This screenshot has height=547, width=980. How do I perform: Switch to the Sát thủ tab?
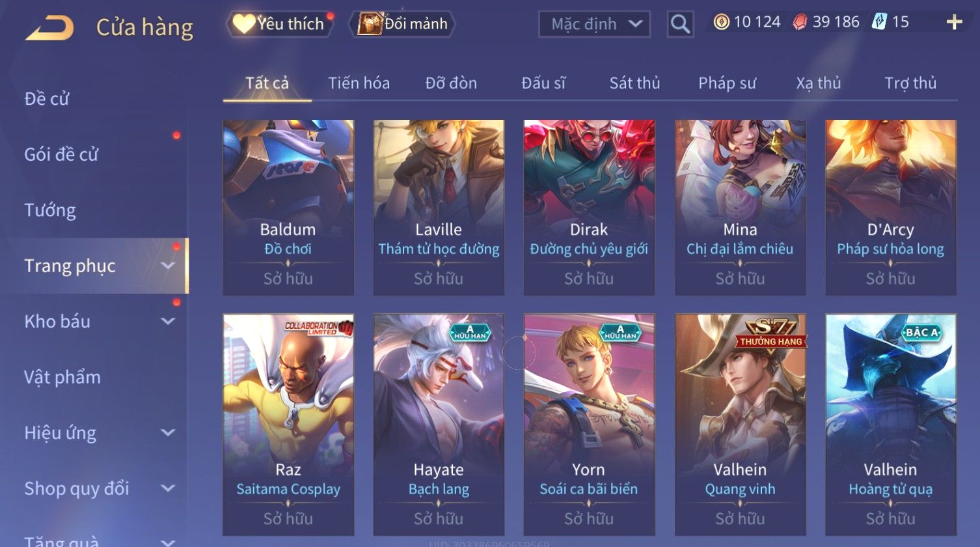coord(634,83)
